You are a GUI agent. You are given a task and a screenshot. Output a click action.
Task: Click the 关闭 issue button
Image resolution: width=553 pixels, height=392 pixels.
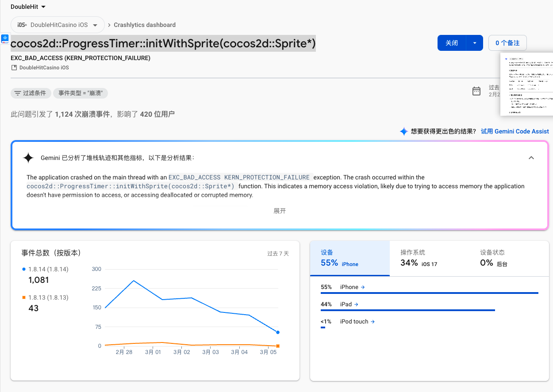click(452, 43)
